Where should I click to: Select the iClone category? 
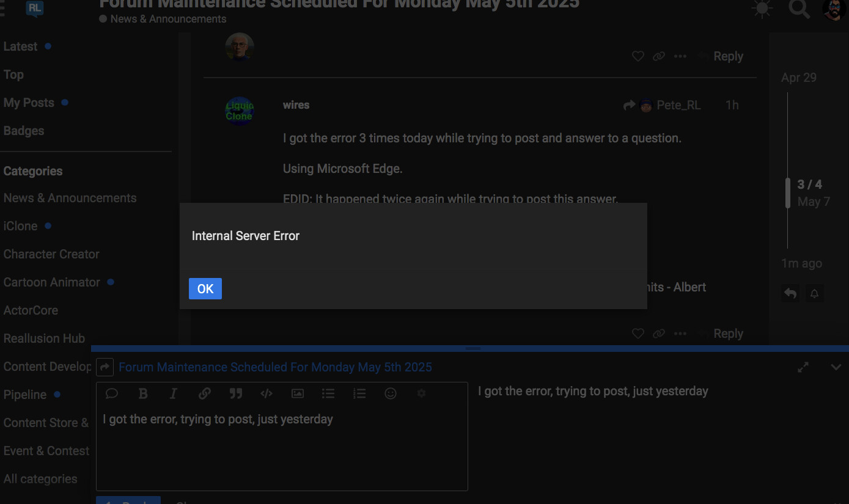click(x=20, y=226)
